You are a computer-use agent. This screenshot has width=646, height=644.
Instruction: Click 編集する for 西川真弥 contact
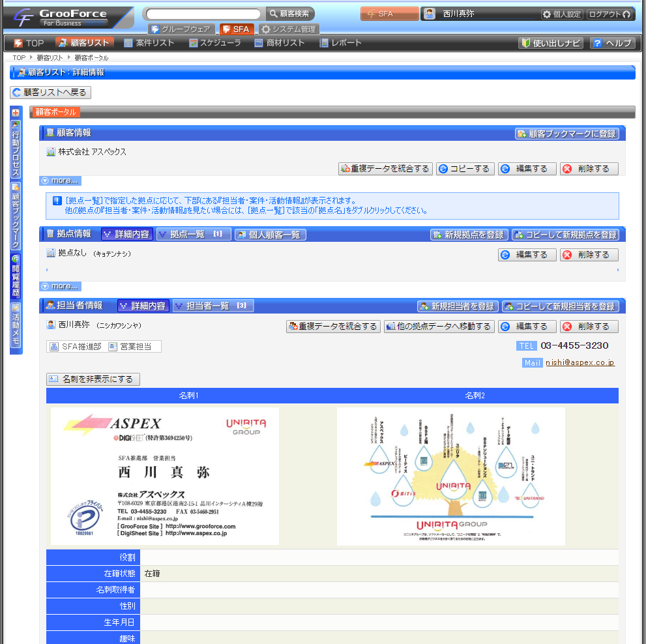coord(527,327)
